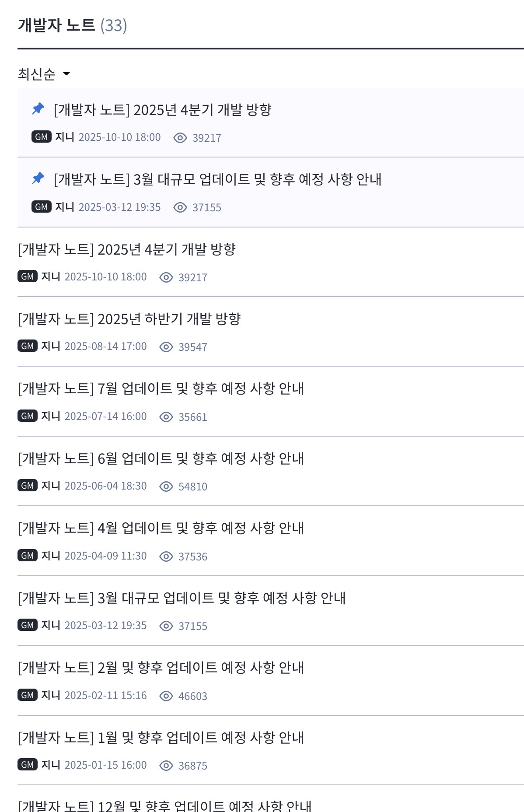Open 7월 업데이트 및 향후 예정 사항 post

tap(161, 388)
